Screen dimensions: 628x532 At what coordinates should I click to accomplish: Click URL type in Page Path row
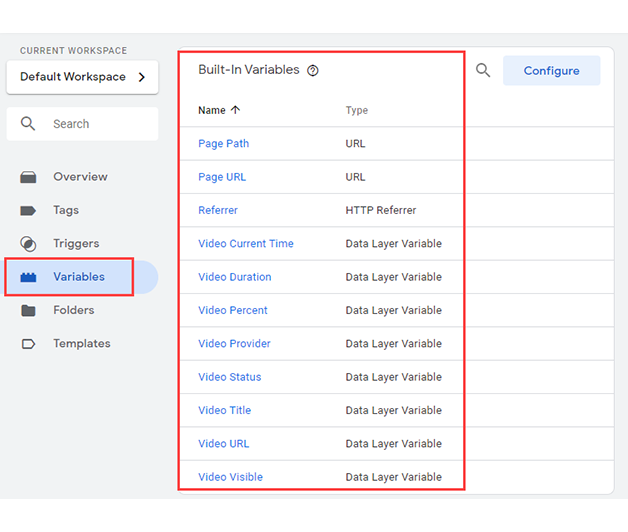[355, 144]
